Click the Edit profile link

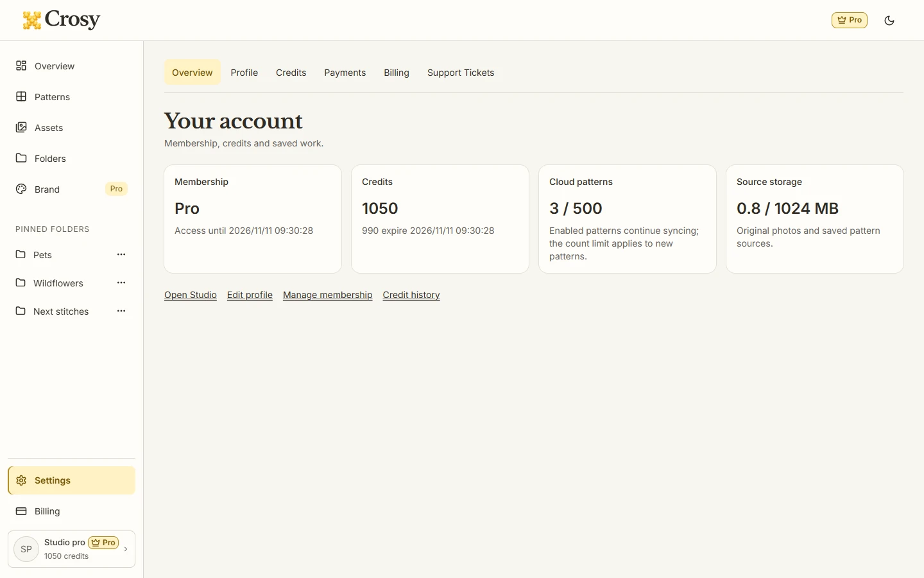250,295
